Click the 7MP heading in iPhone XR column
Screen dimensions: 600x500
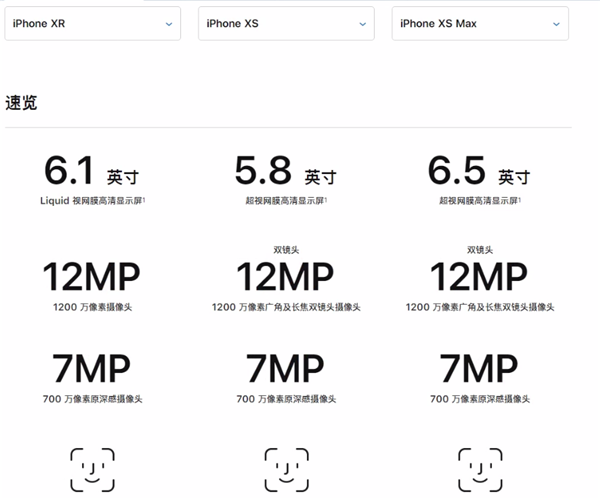91,368
